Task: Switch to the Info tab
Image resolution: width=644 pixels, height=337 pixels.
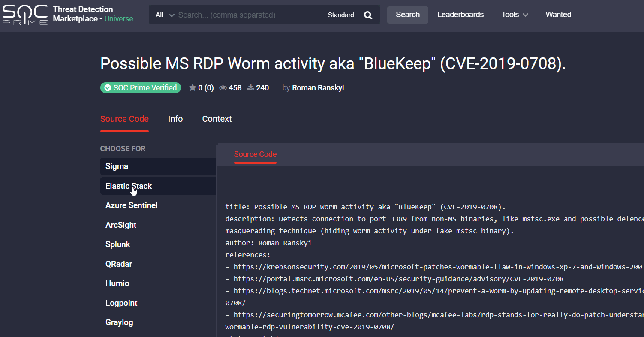Action: point(175,119)
